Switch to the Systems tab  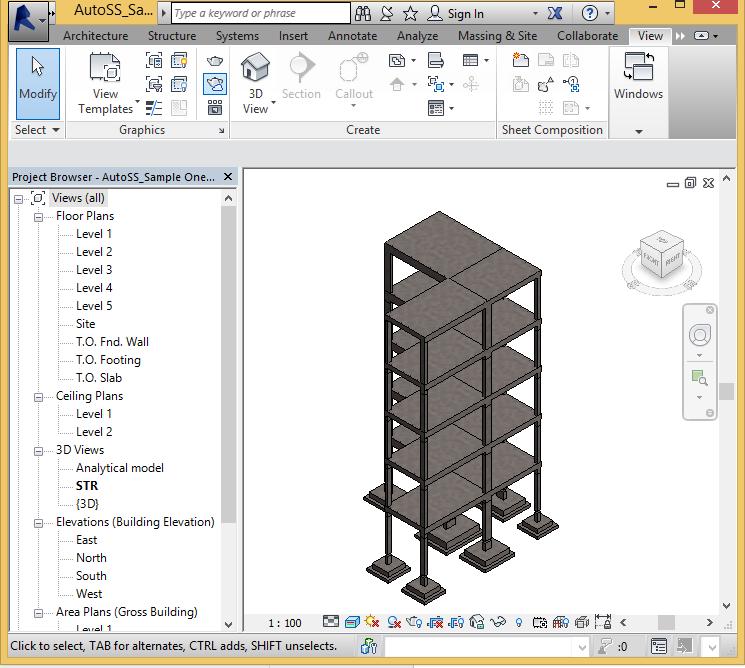(x=238, y=36)
